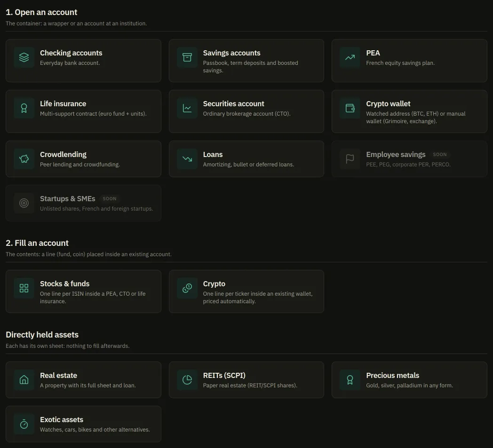Click the stacked-layers icon on Checking accounts
This screenshot has height=448, width=493.
click(24, 57)
